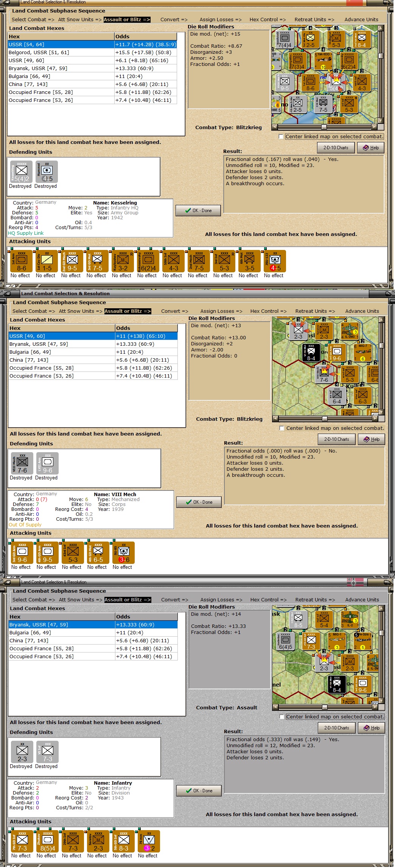This screenshot has width=395, height=868.
Task: Go to Convert step in middle window
Action: pos(174,311)
